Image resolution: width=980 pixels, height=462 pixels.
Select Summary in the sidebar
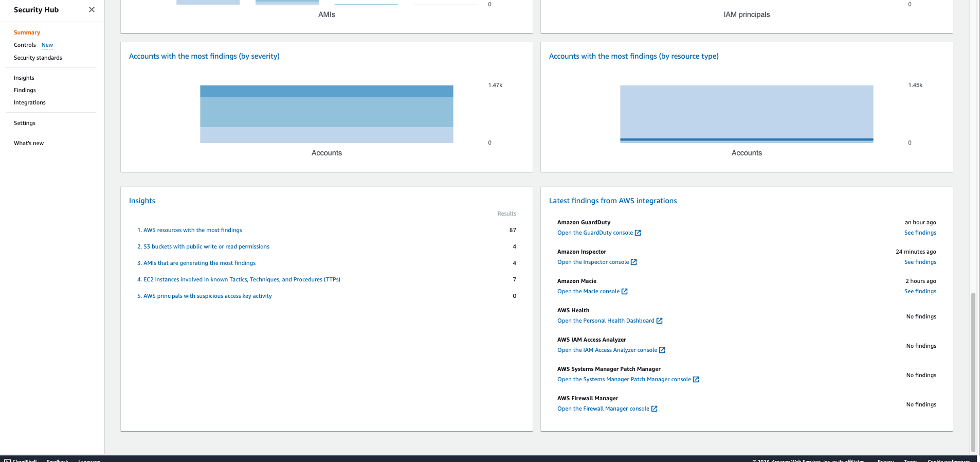coord(27,32)
